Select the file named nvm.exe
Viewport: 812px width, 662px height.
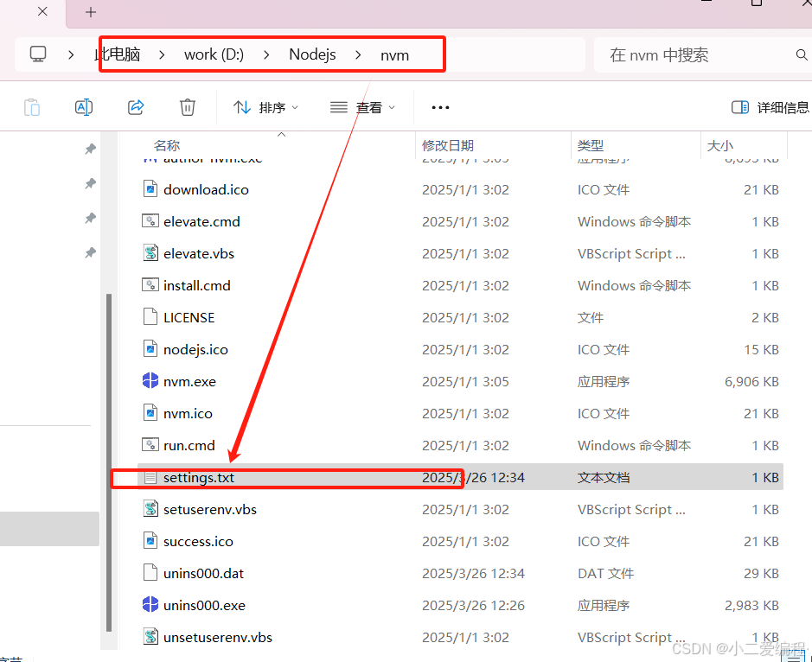coord(189,382)
